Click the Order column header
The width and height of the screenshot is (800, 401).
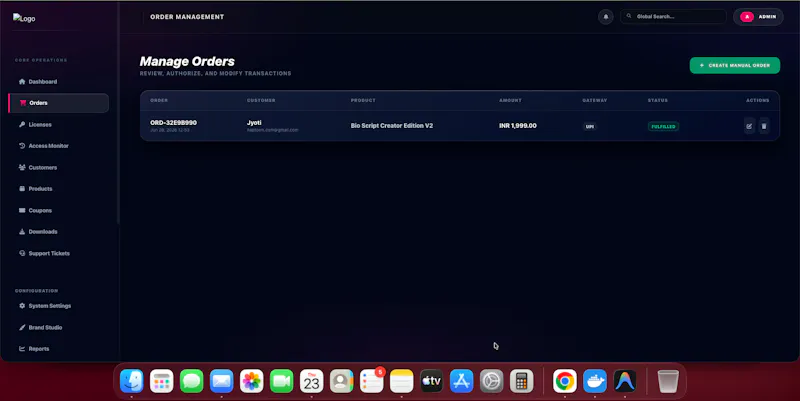click(x=159, y=101)
